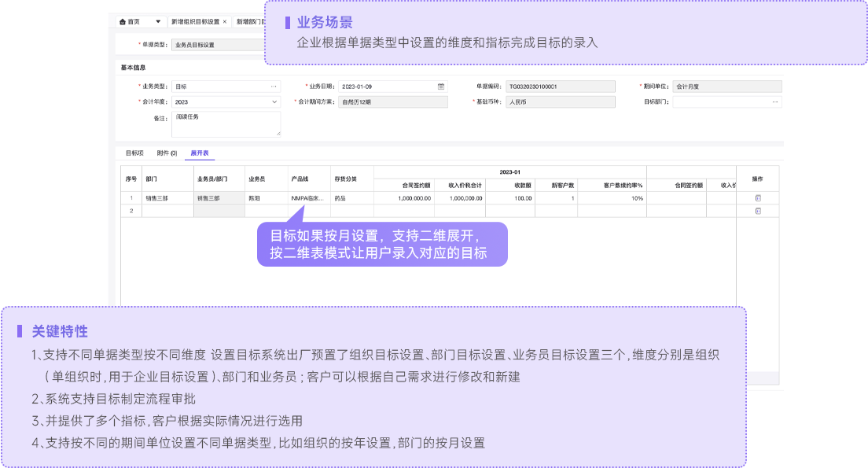The image size is (868, 468).
Task: Select the 展开表 tab
Action: 200,153
